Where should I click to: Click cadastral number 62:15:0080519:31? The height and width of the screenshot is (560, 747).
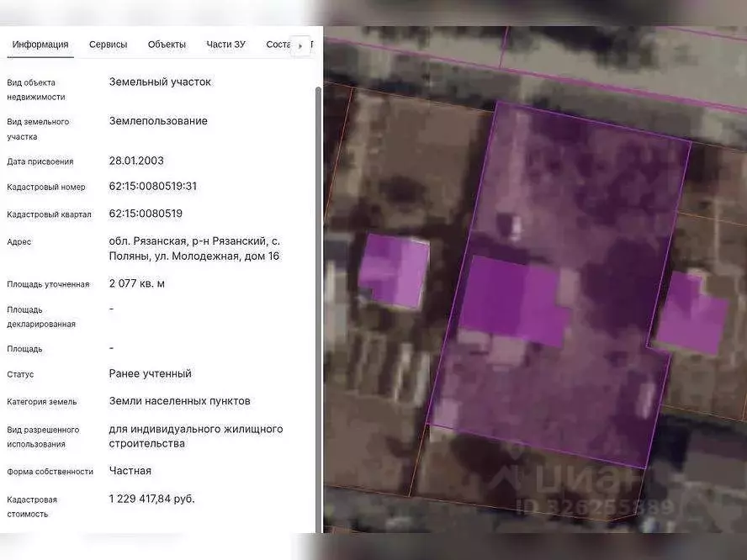point(153,186)
